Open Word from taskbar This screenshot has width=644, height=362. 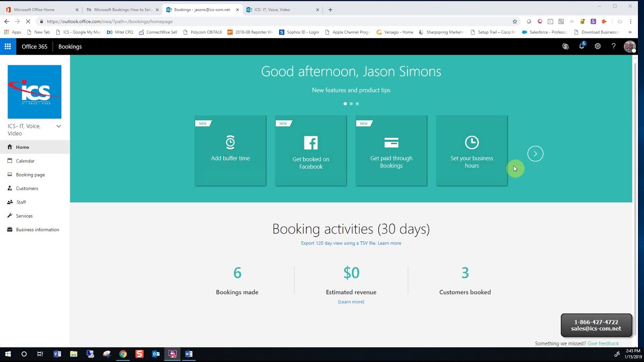click(x=189, y=354)
